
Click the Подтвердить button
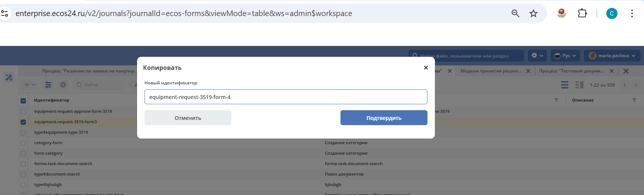(383, 118)
